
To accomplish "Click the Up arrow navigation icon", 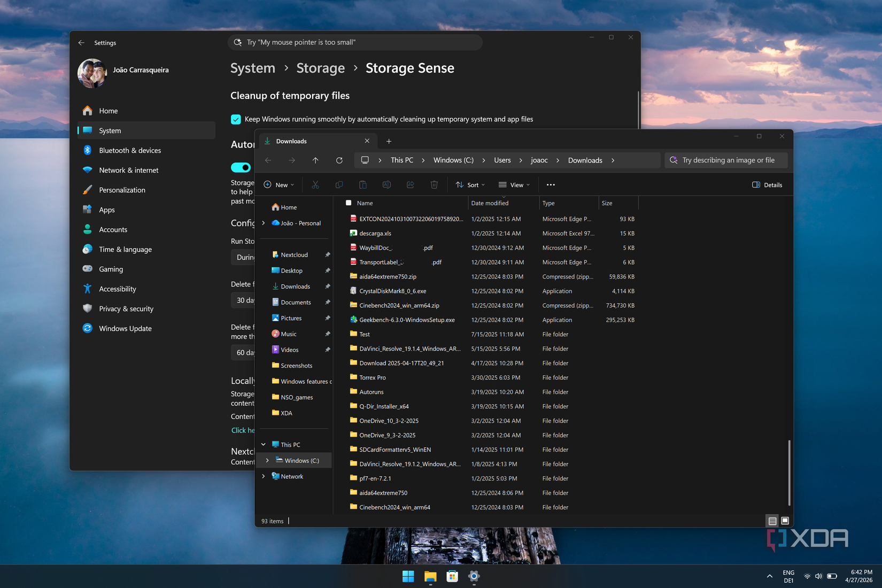I will [x=315, y=160].
